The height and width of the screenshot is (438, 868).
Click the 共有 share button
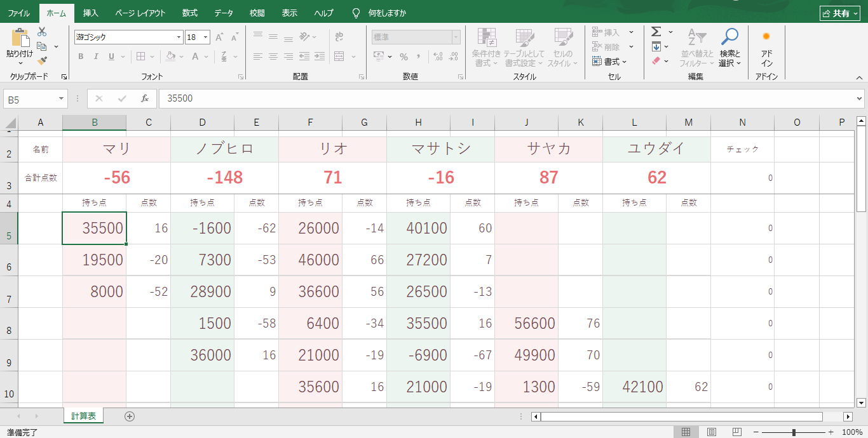click(839, 13)
